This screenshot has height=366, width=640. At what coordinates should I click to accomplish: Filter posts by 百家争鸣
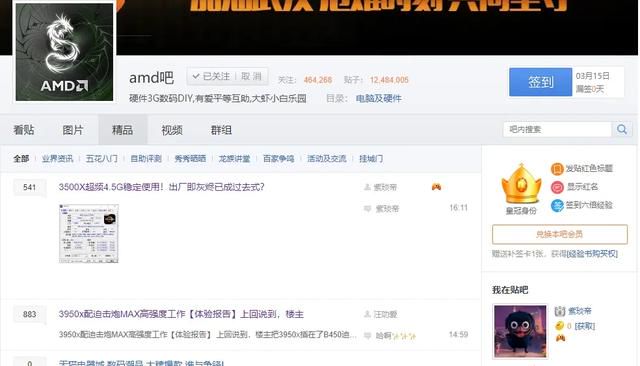click(x=279, y=159)
